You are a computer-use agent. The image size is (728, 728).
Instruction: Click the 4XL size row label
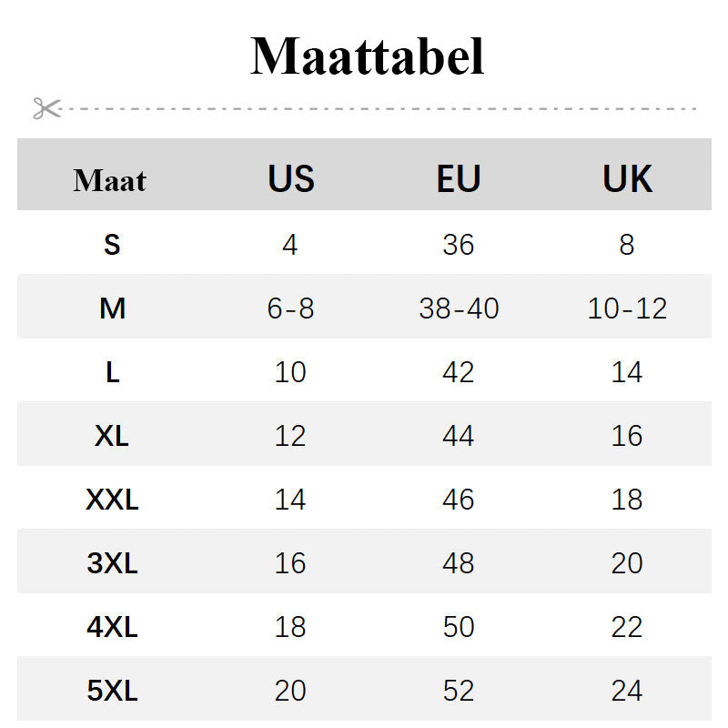(112, 627)
